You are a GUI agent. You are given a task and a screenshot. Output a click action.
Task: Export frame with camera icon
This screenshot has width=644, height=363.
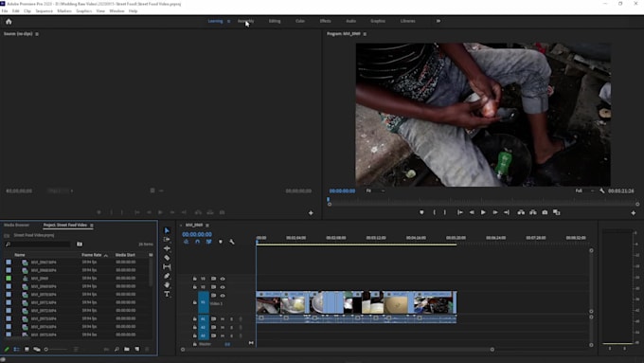(545, 212)
